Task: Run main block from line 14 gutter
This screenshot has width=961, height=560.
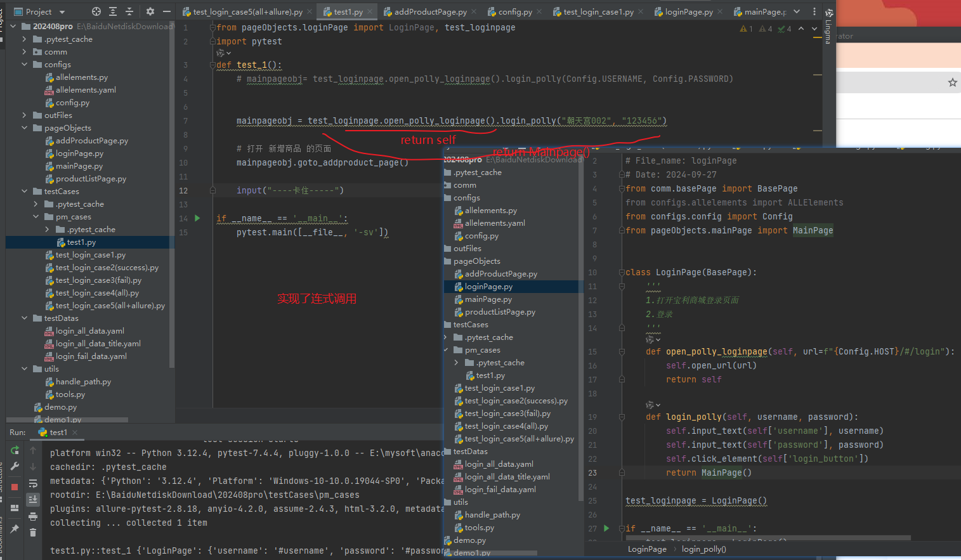Action: click(x=197, y=218)
